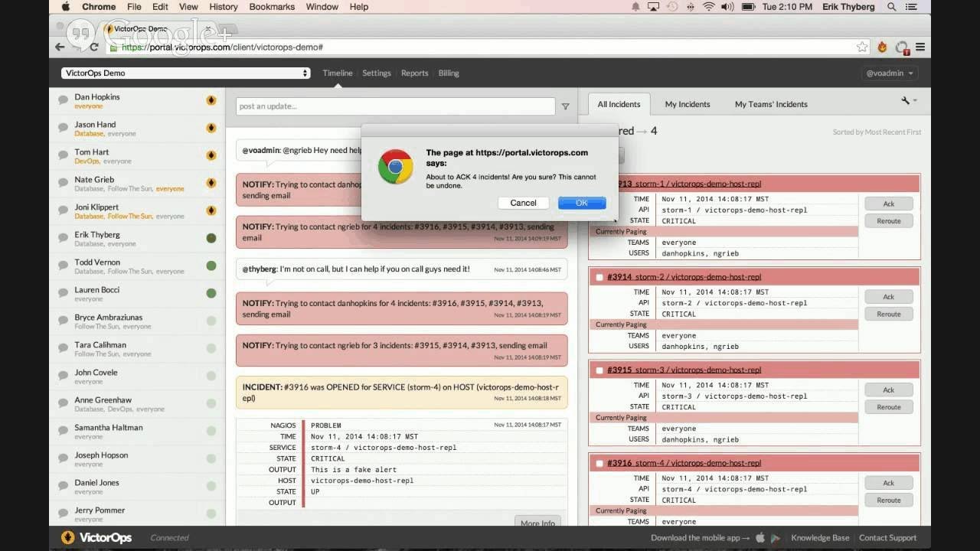Open chat bubble next to John Covele
Viewport: 980px width, 551px height.
click(x=64, y=376)
